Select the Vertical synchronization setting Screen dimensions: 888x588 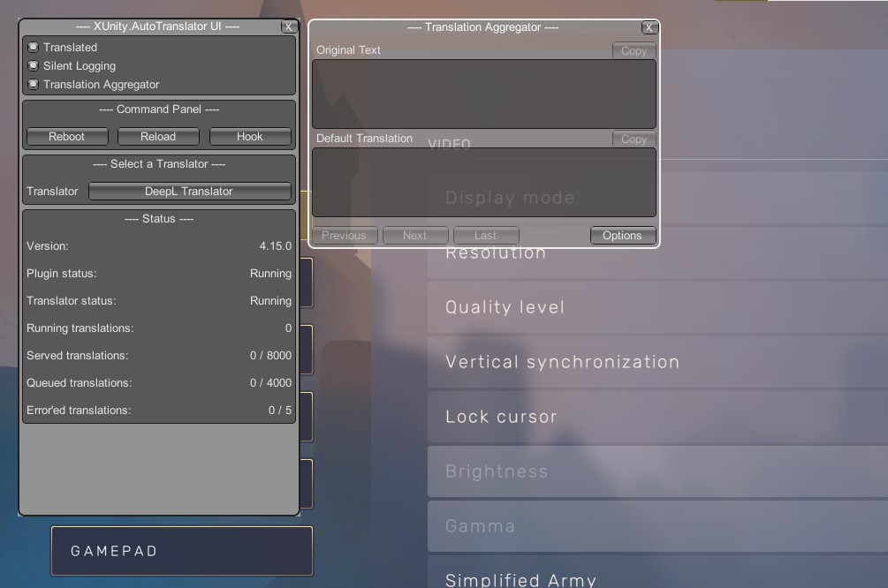coord(657,362)
